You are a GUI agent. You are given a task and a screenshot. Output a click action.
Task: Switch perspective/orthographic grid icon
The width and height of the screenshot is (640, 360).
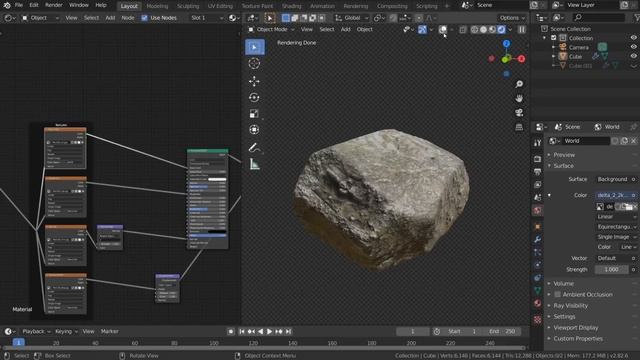pyautogui.click(x=519, y=127)
